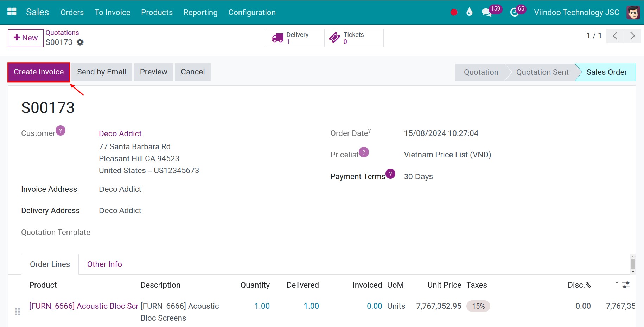Click the New button

(x=26, y=38)
